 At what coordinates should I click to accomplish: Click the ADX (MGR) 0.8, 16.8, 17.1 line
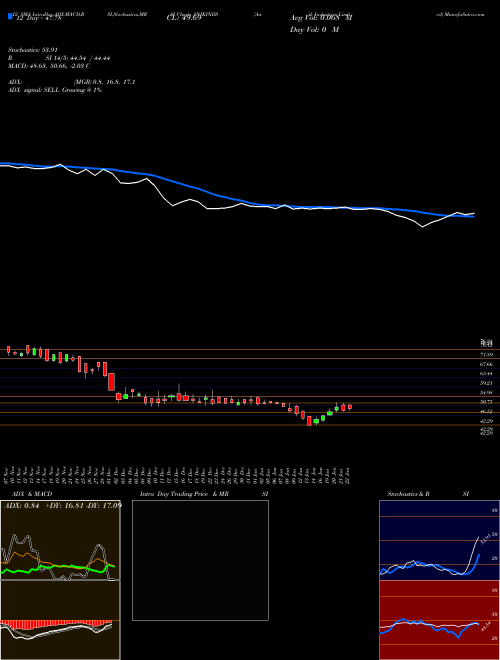[72, 82]
